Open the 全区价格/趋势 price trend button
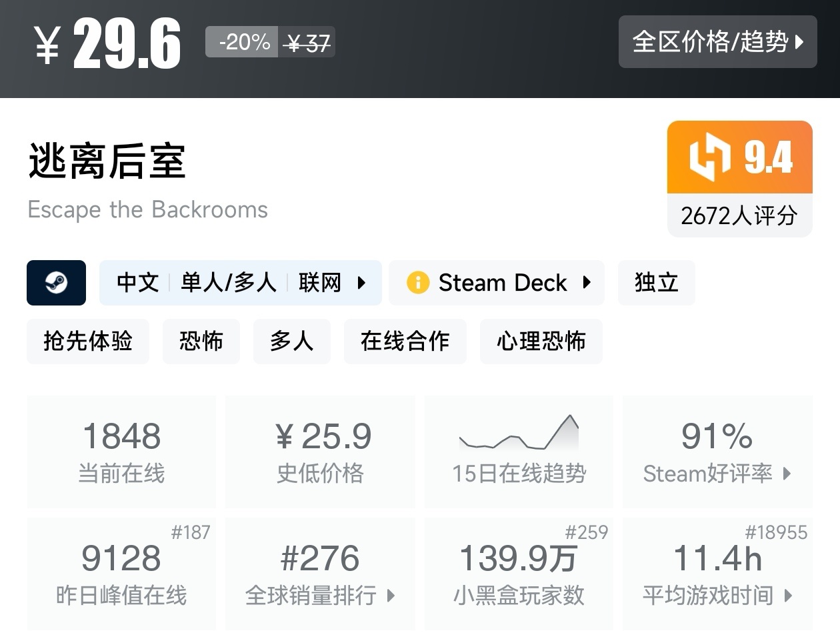Image resolution: width=840 pixels, height=633 pixels. click(717, 42)
